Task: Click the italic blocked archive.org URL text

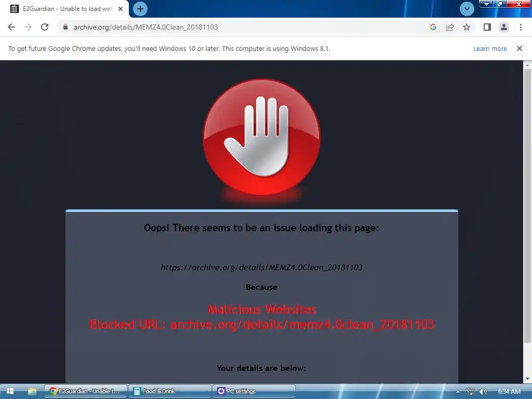Action: point(262,268)
